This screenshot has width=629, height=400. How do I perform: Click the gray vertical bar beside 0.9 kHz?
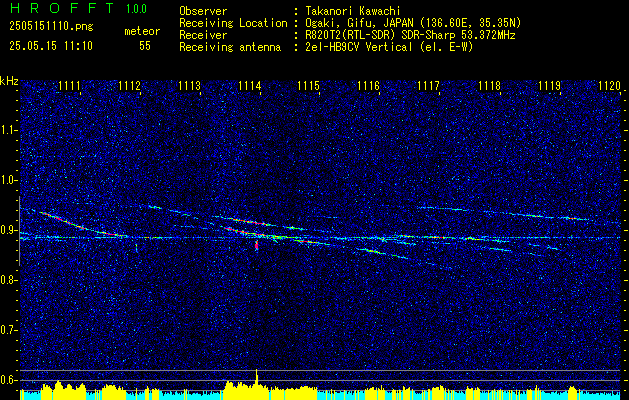click(19, 231)
